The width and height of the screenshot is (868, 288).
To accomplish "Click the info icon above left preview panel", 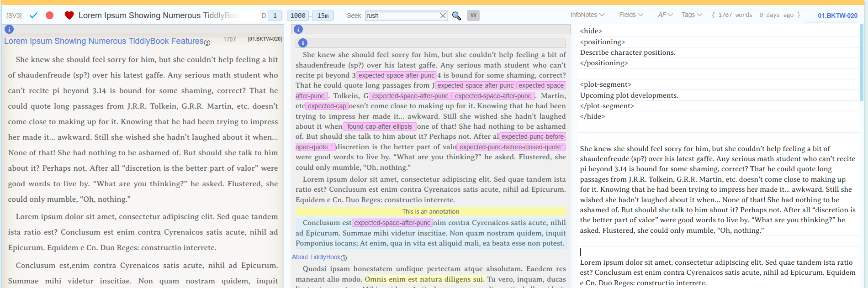I will [9, 29].
